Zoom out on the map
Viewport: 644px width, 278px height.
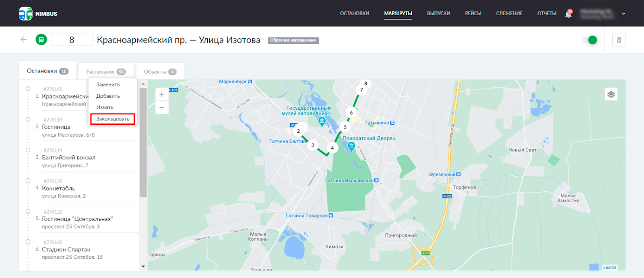tap(162, 107)
